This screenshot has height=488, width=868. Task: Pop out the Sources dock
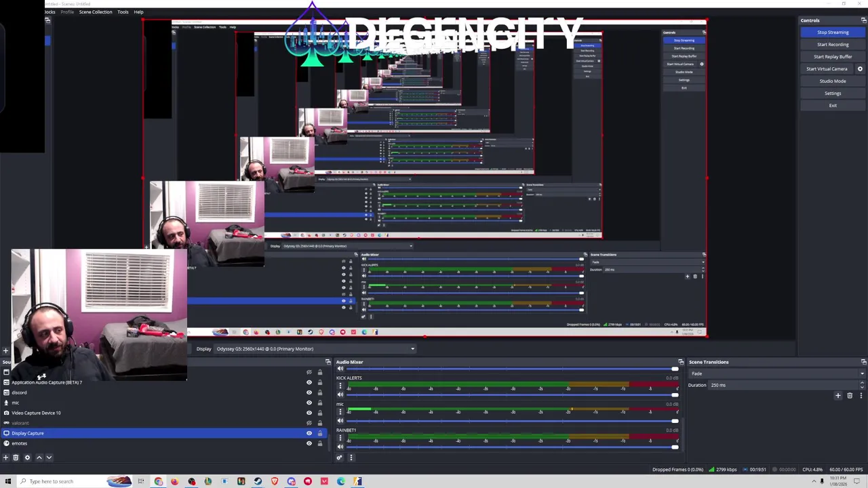[x=328, y=362]
